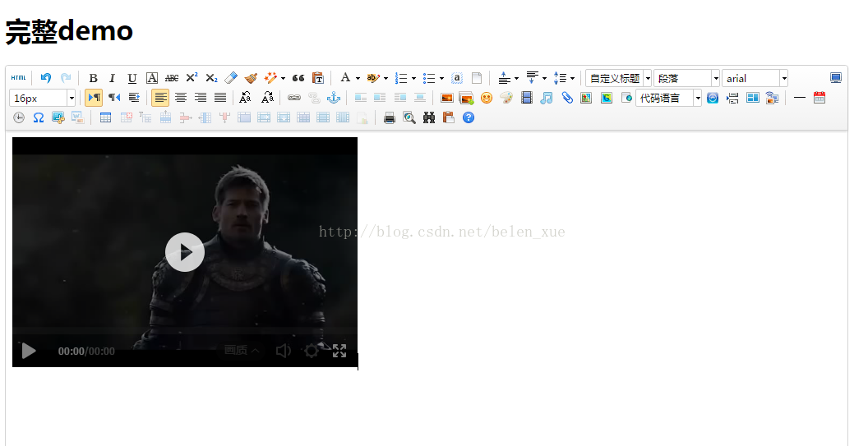Expand the auto typeset options arrow

(283, 78)
